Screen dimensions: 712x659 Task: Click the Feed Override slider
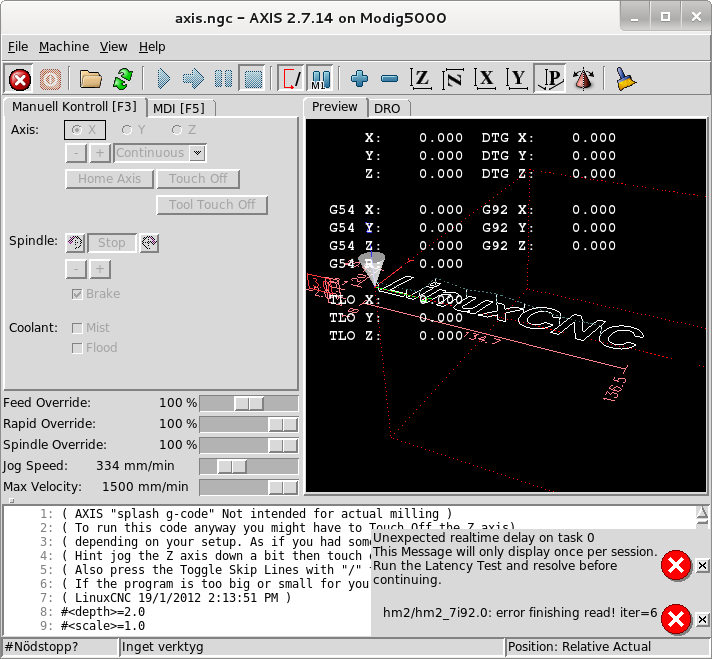pyautogui.click(x=249, y=403)
